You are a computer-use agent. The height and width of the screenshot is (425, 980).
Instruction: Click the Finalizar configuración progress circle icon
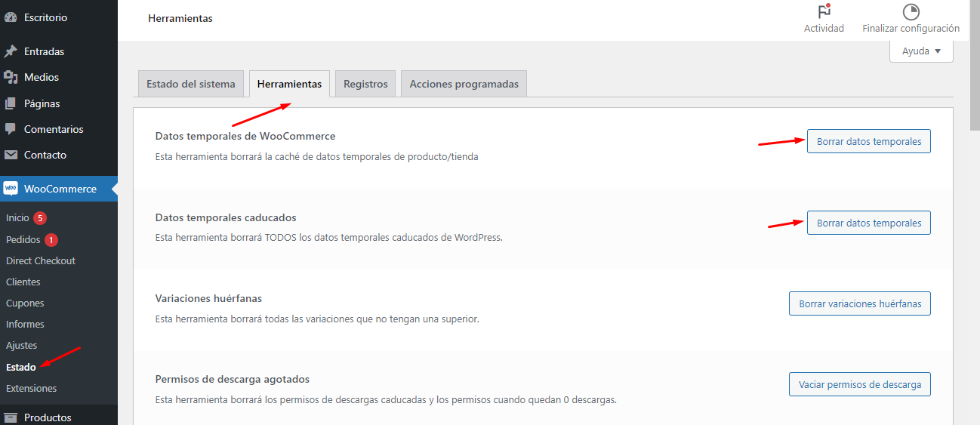pyautogui.click(x=911, y=12)
